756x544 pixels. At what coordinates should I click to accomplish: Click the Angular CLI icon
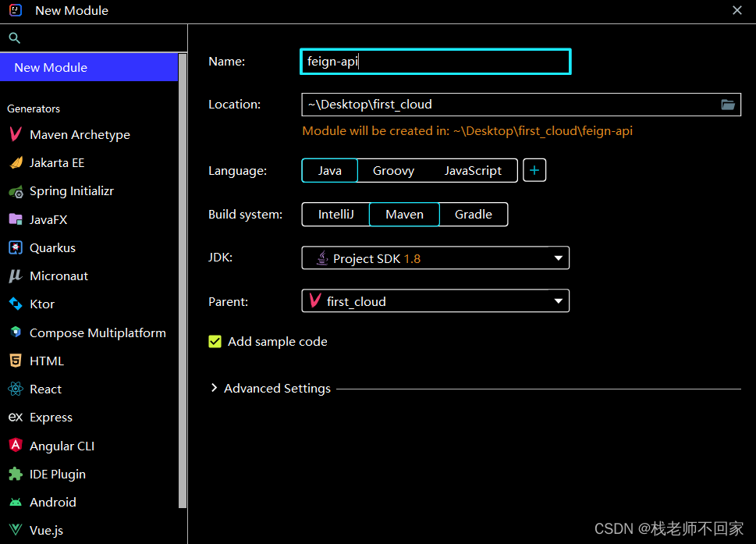[16, 445]
